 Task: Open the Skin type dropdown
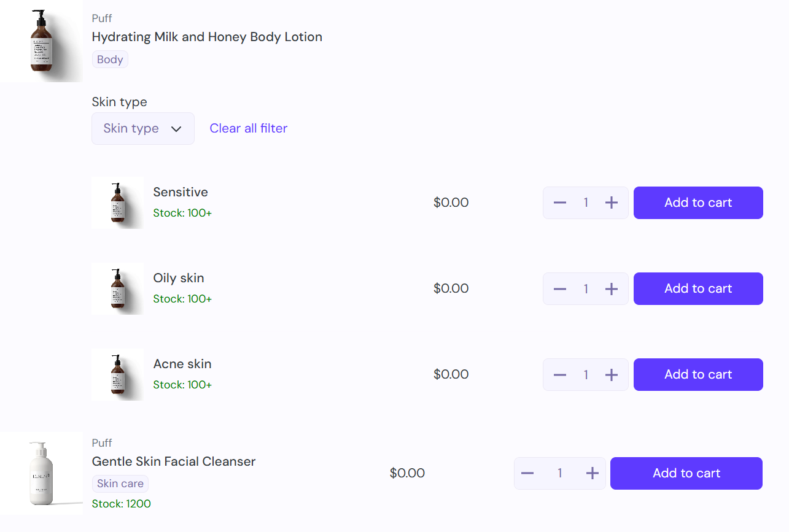coord(143,128)
